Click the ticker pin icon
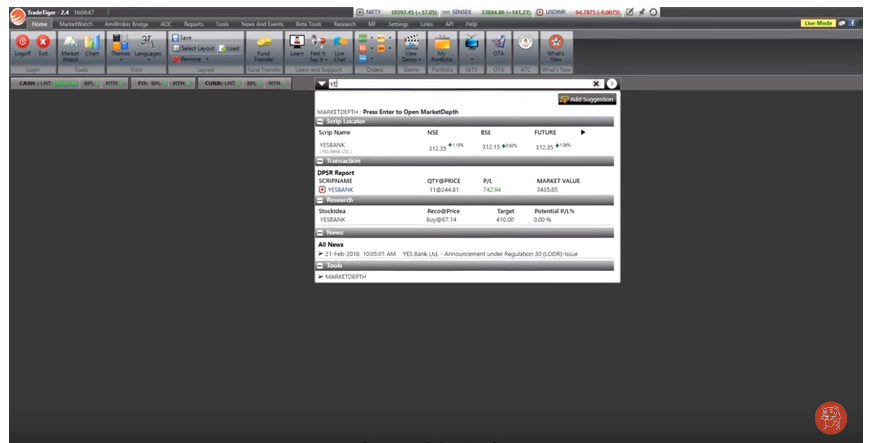 (642, 12)
